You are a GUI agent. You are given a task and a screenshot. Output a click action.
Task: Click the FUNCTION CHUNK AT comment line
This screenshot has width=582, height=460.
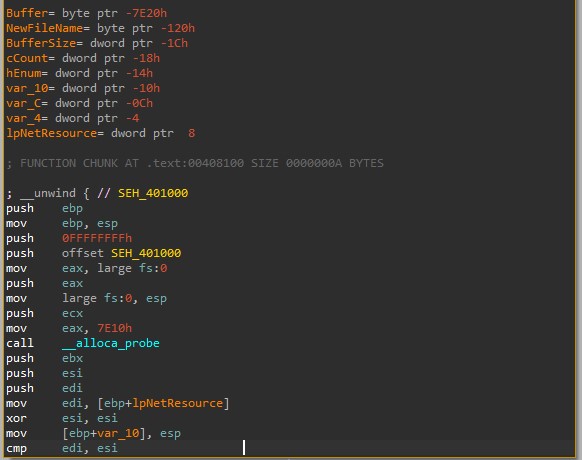[x=195, y=163]
